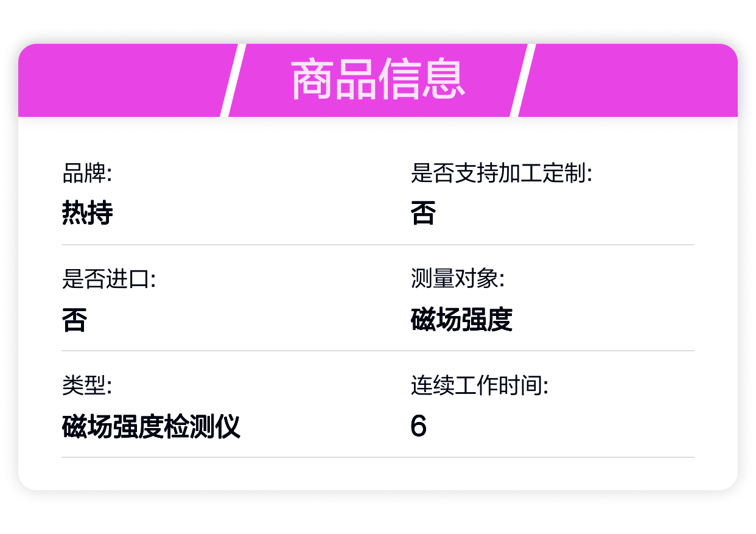This screenshot has height=534, width=756.
Task: Click the 商品信息 header title
Action: 377,80
